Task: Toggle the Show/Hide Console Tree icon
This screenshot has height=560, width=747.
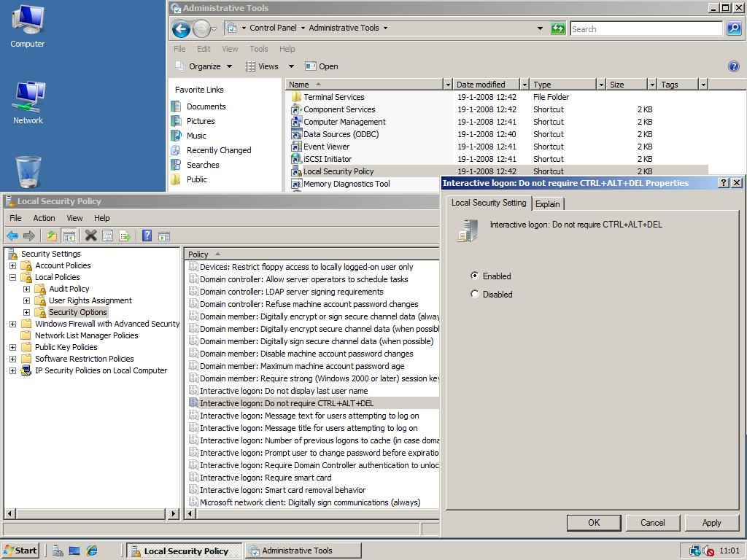Action: pyautogui.click(x=69, y=236)
